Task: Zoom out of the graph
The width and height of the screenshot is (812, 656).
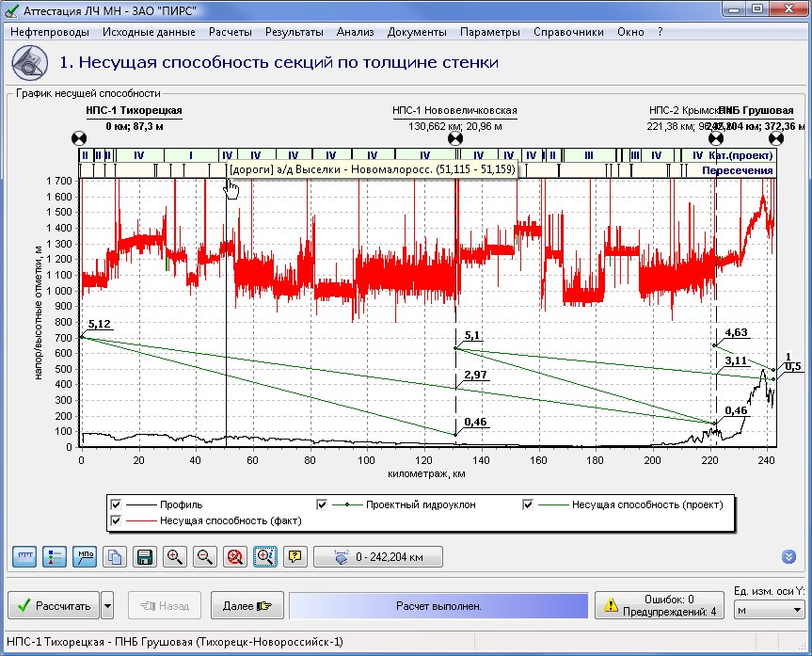Action: click(205, 557)
